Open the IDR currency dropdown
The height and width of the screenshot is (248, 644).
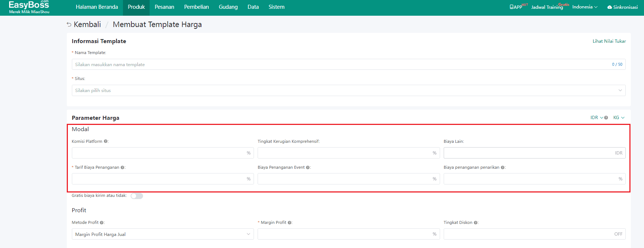pyautogui.click(x=596, y=118)
